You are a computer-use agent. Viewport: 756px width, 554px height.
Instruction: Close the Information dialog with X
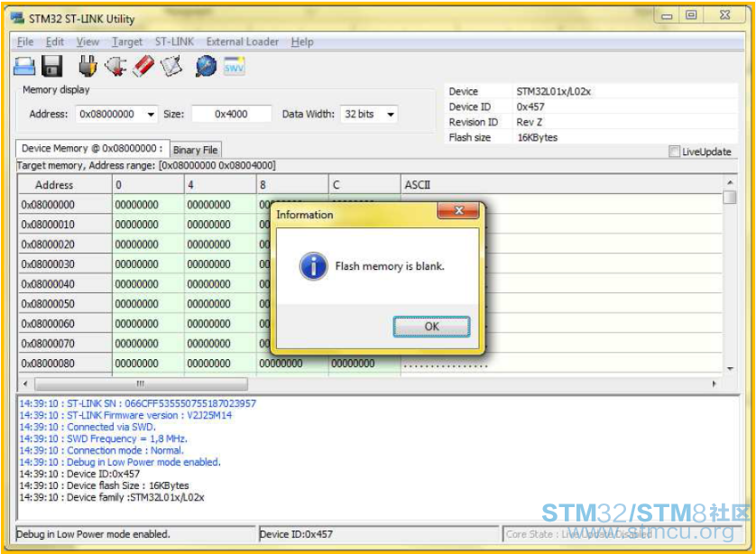tap(458, 210)
